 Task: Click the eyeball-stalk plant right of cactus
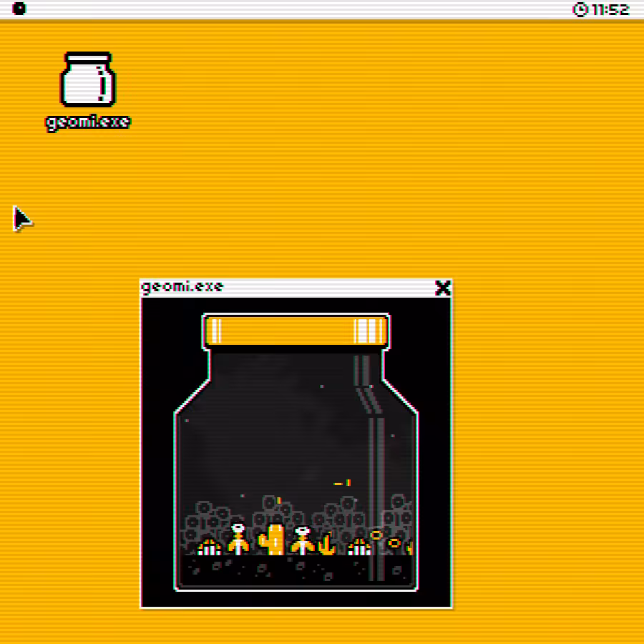tap(302, 540)
